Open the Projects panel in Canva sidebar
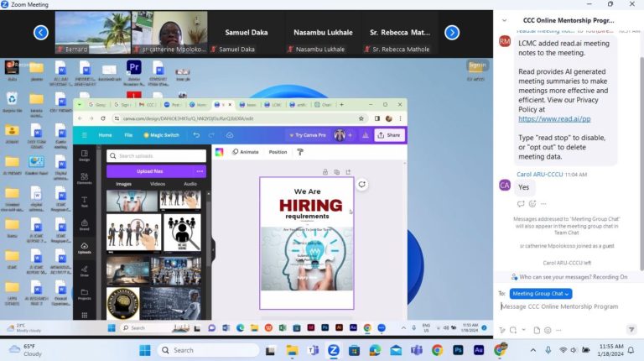Viewport: 644px width, 361px height. tap(85, 295)
